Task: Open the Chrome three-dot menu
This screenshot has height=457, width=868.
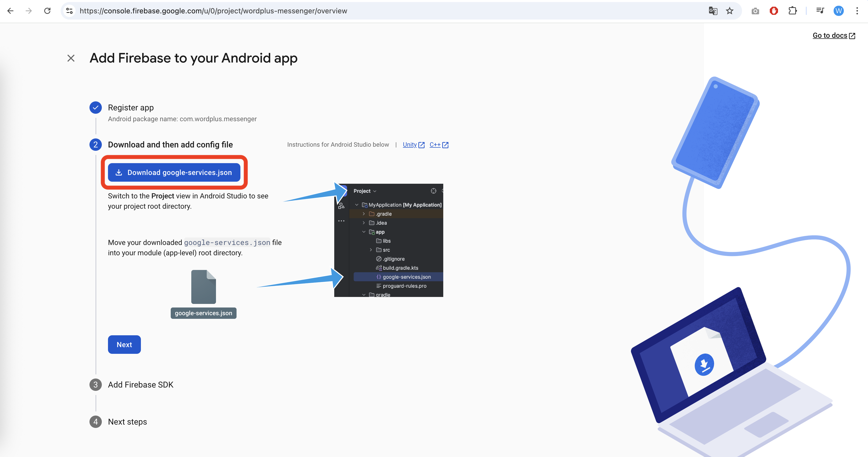Action: tap(857, 11)
